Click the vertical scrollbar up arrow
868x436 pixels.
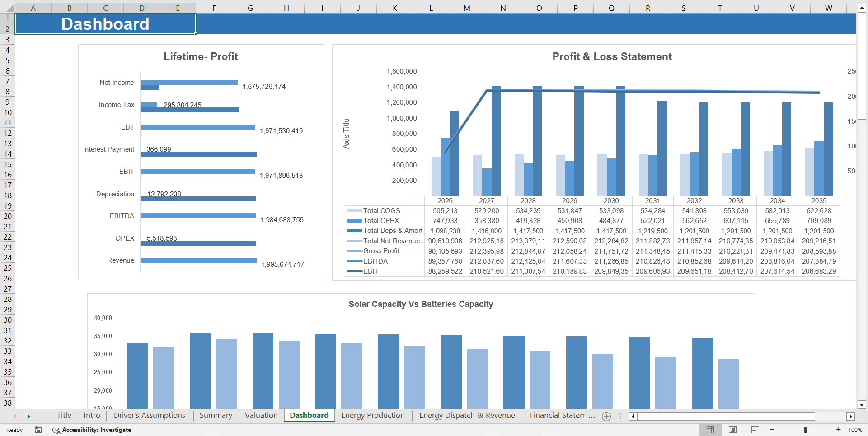[x=862, y=7]
